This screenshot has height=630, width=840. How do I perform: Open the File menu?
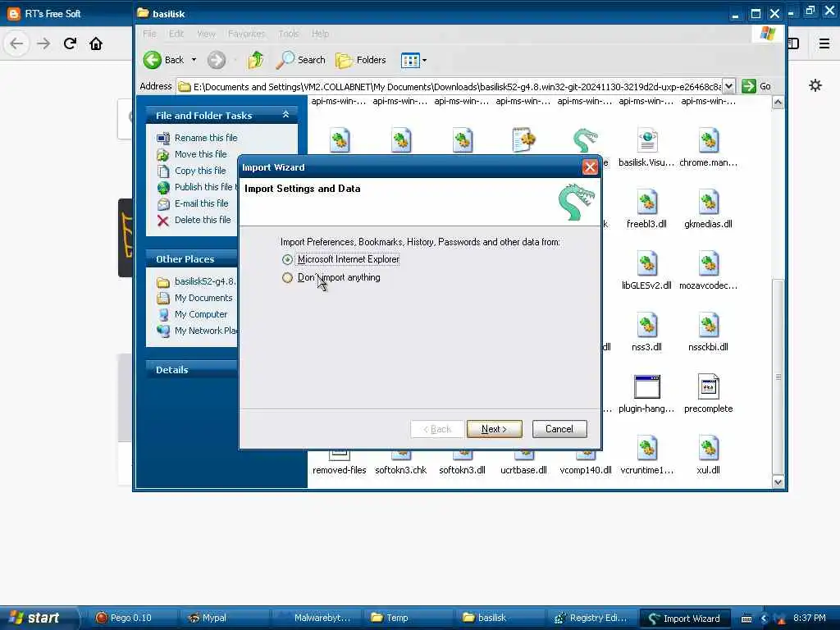click(149, 34)
